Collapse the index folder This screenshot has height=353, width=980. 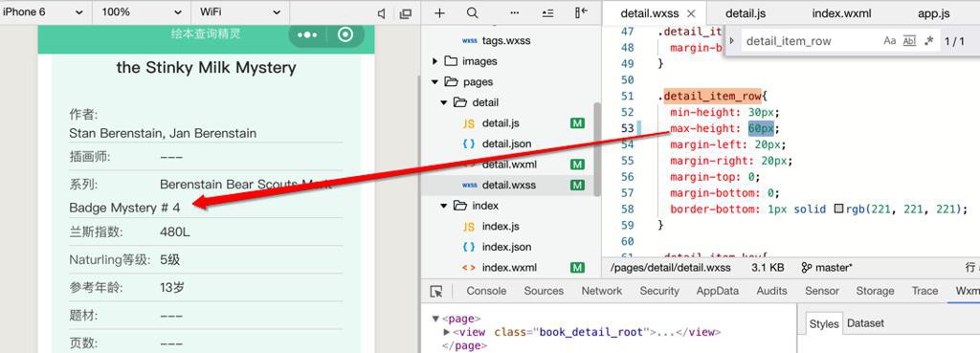[x=444, y=206]
